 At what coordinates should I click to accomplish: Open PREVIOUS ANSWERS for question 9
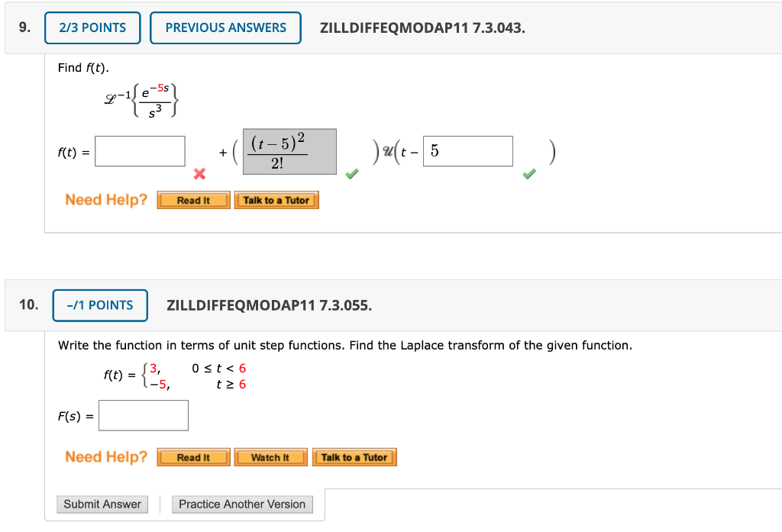(x=225, y=27)
